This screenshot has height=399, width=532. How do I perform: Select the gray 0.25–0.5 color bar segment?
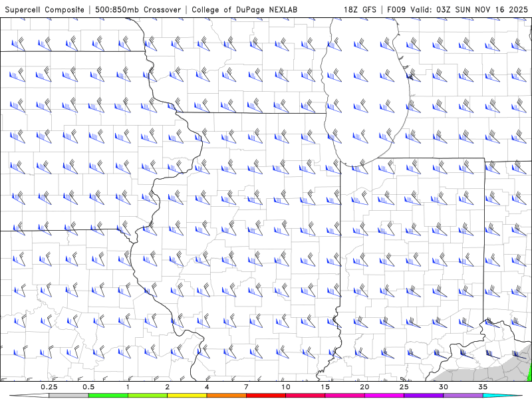click(68, 396)
